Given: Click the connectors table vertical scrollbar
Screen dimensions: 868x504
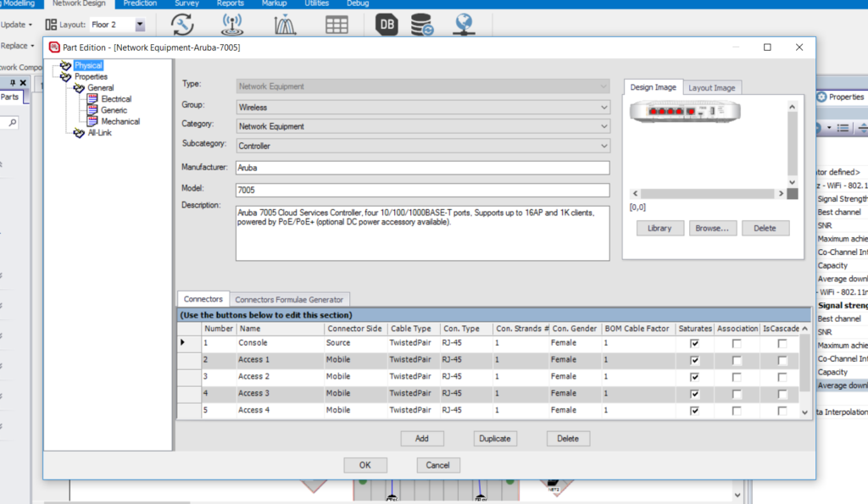Looking at the screenshot, I should (805, 371).
